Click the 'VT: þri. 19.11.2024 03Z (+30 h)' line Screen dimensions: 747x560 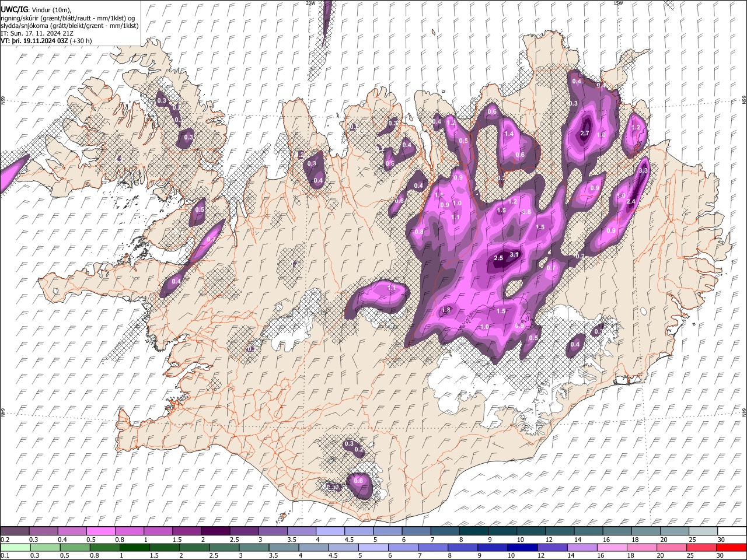(46, 41)
